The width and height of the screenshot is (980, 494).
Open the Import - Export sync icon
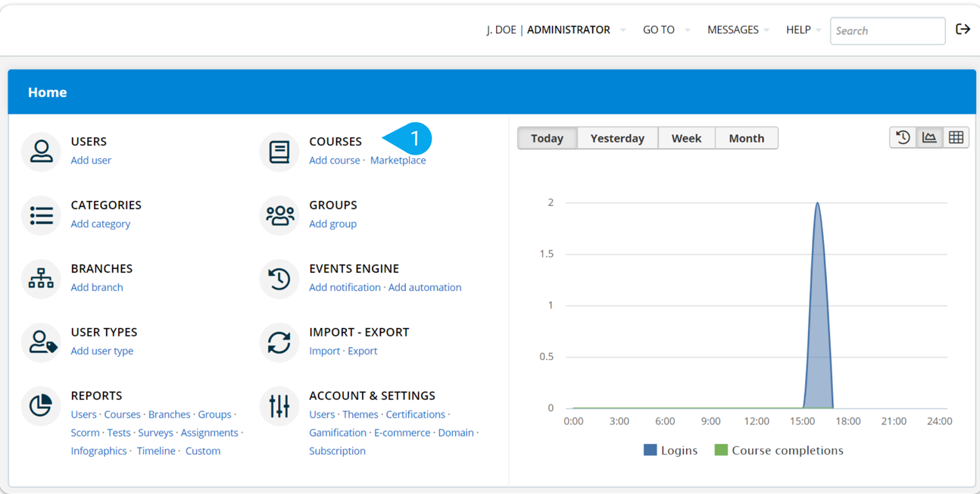pos(279,342)
